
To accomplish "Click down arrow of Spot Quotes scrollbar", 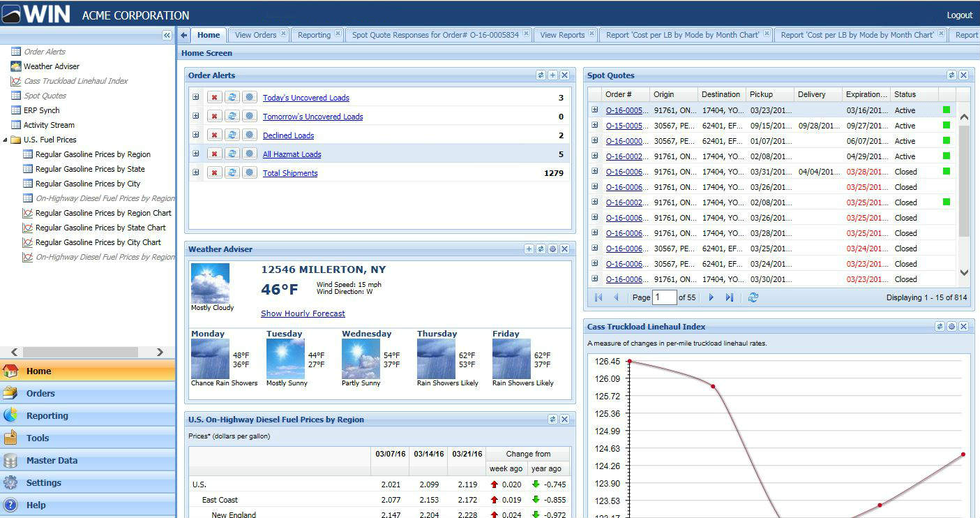I will click(x=965, y=273).
